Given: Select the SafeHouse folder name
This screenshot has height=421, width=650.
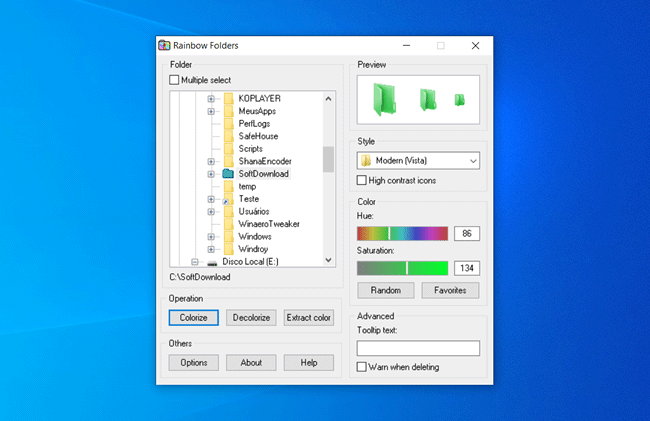Looking at the screenshot, I should point(258,136).
